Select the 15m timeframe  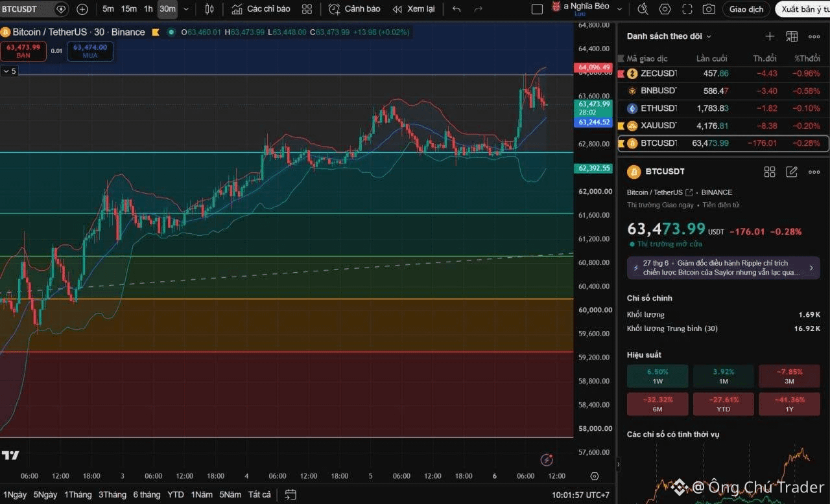(129, 9)
